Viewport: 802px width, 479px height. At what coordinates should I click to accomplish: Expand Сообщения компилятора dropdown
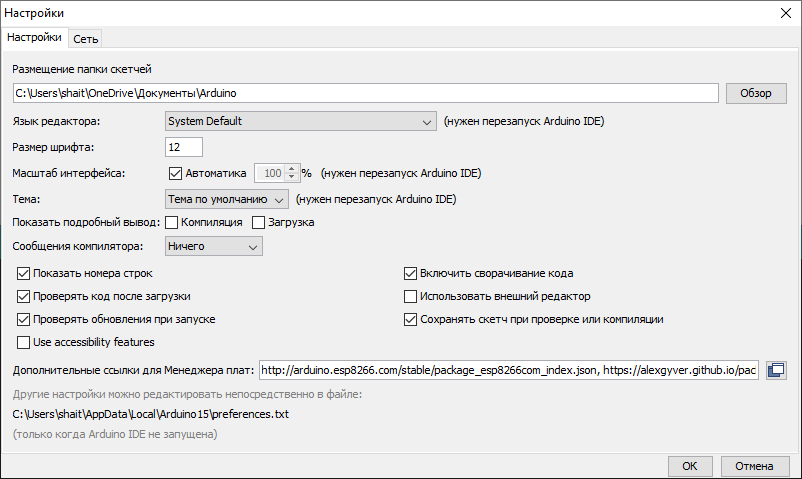(213, 245)
